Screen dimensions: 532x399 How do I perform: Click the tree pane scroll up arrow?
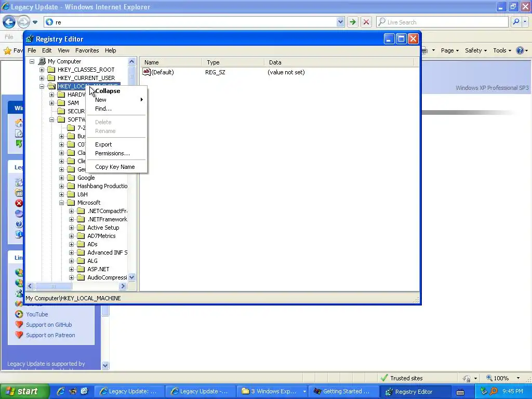tap(131, 61)
